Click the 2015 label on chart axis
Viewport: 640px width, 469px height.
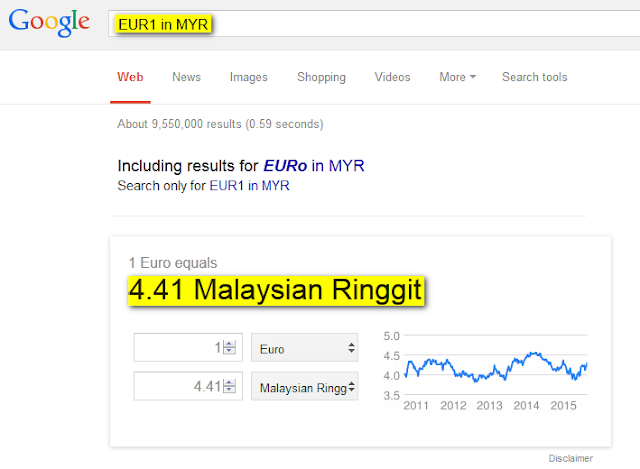(563, 405)
